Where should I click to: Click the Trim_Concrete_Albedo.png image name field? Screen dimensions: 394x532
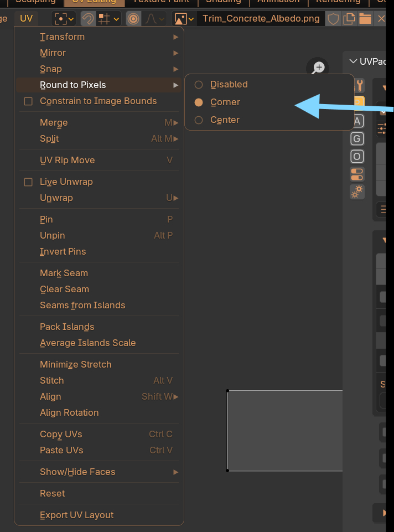click(261, 18)
